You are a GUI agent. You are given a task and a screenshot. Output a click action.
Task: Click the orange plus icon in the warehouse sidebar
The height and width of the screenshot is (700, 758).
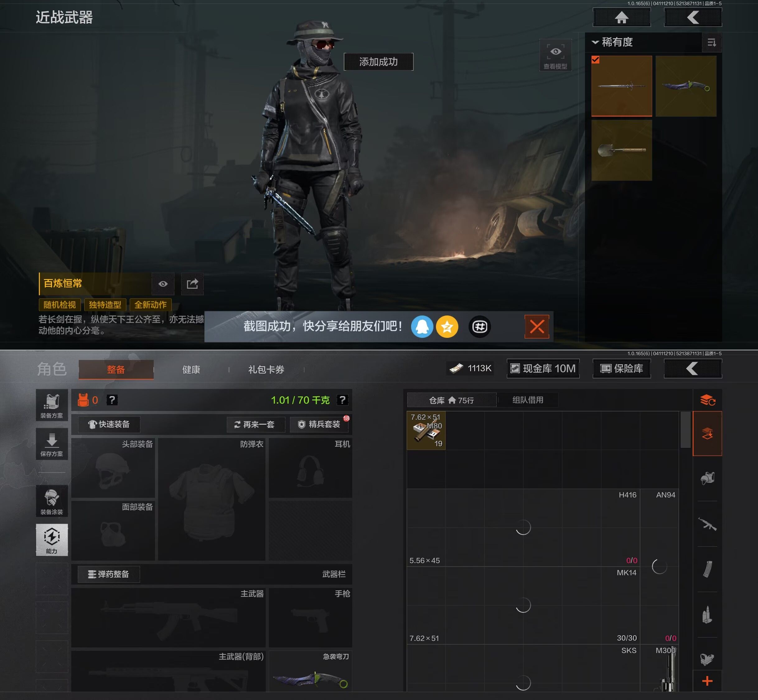[x=707, y=681]
